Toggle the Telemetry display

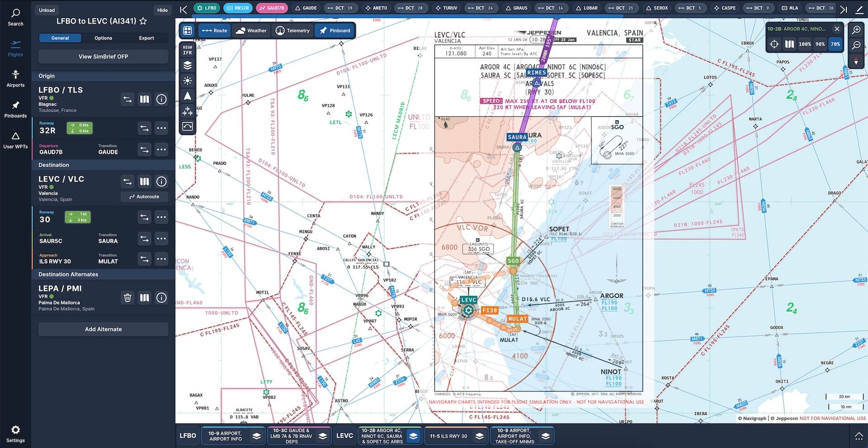pos(292,31)
